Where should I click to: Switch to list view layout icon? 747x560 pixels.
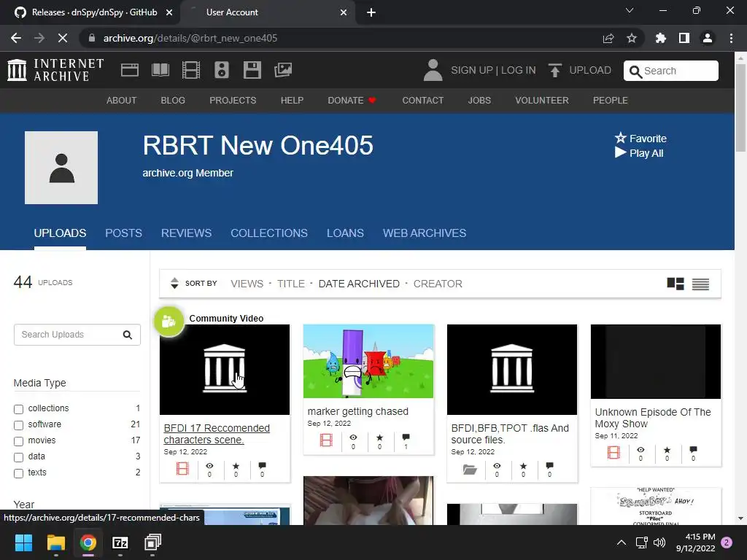(701, 284)
